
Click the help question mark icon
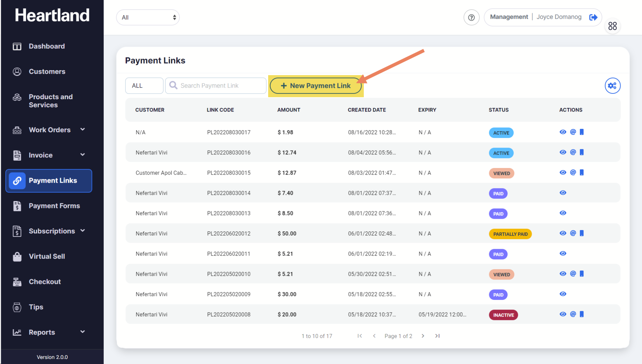(x=471, y=17)
